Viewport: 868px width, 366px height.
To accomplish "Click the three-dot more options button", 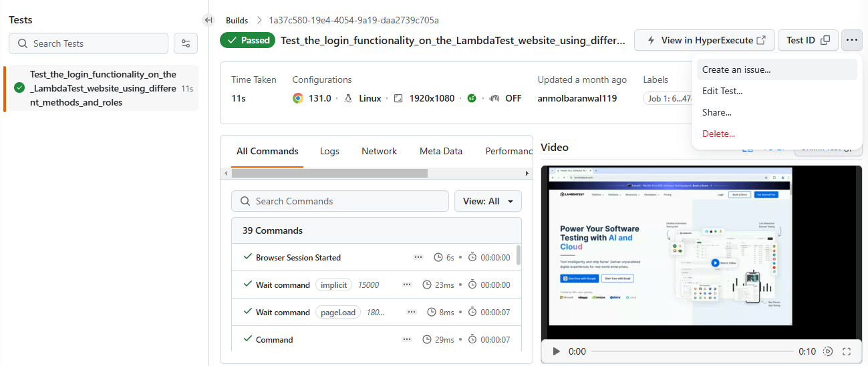I will coord(851,40).
